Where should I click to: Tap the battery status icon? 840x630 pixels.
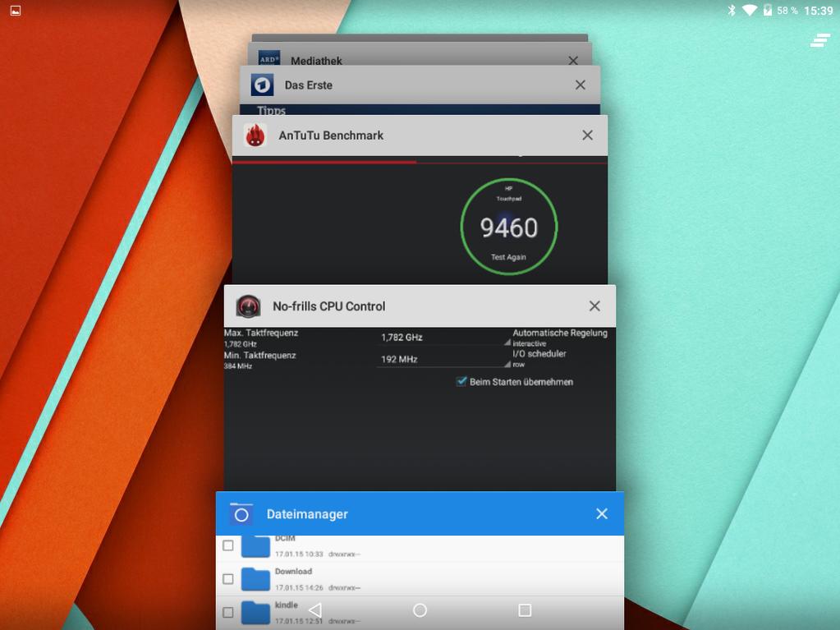(768, 10)
